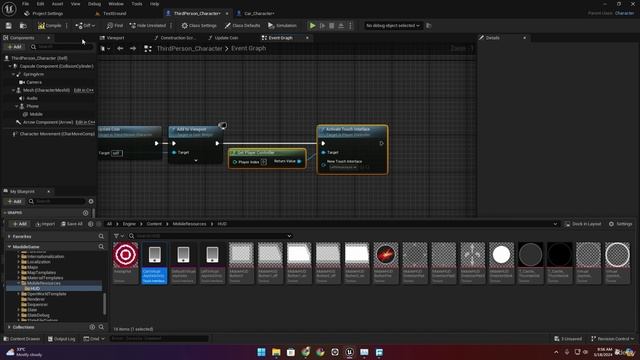640x360 pixels.
Task: Select the Character Movement component
Action: coord(57,134)
